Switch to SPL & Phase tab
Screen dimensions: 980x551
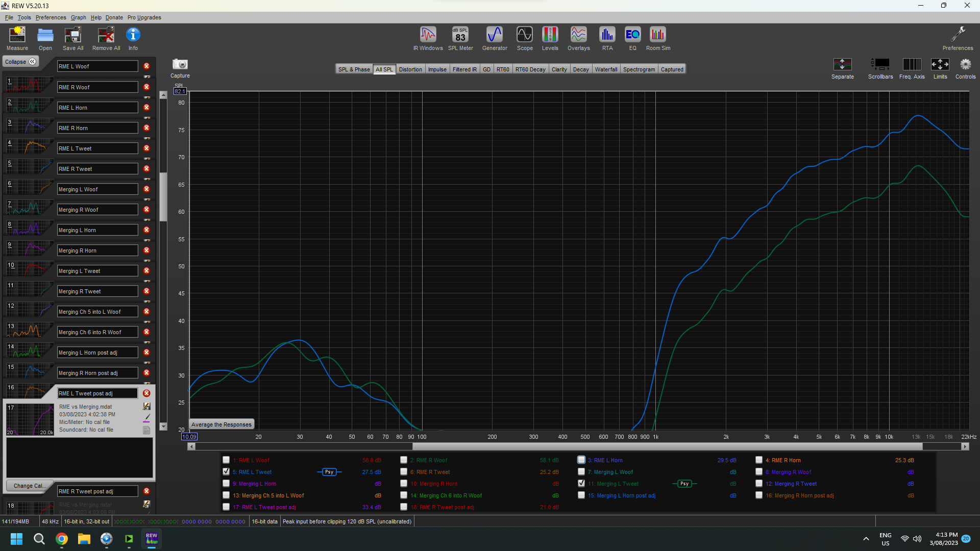click(354, 69)
